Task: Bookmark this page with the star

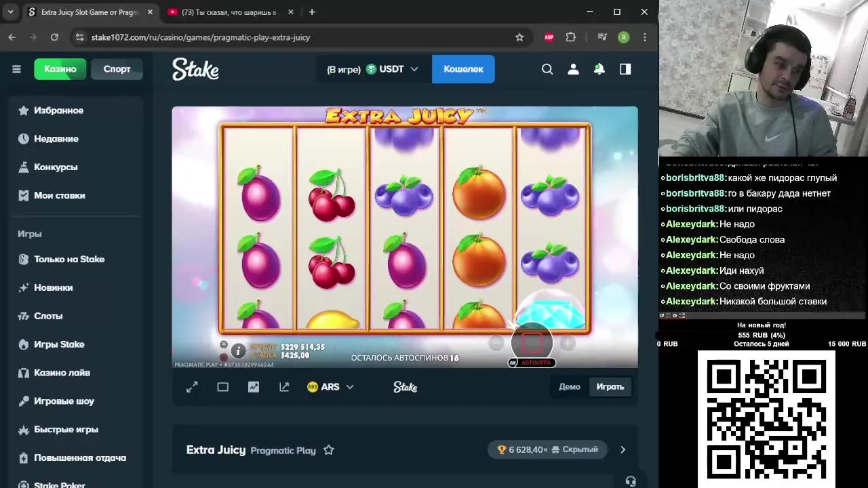Action: [x=519, y=37]
